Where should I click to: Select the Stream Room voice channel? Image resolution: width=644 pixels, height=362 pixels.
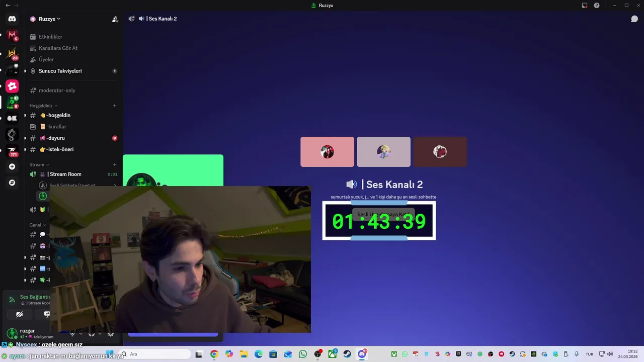[73, 174]
